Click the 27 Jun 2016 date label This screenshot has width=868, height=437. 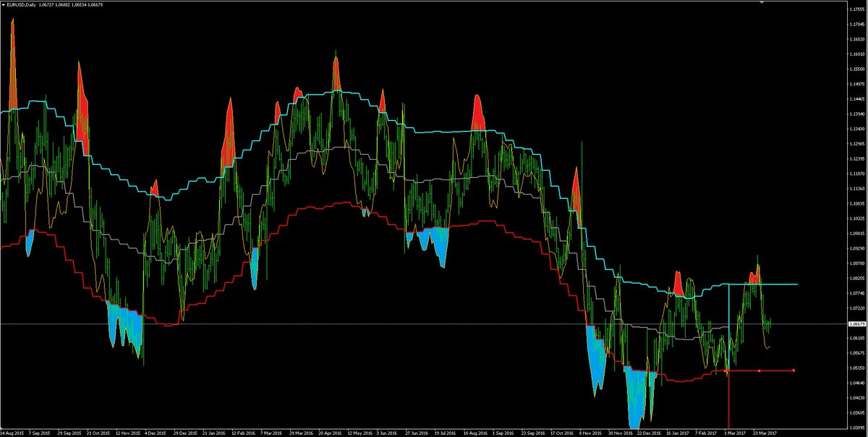point(417,433)
